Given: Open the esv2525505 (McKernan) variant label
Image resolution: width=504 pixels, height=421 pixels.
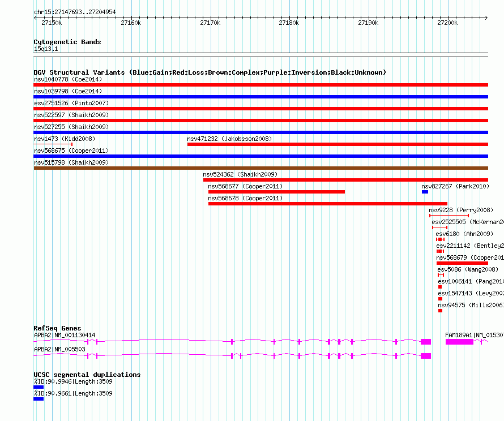Looking at the screenshot, I should click(468, 222).
